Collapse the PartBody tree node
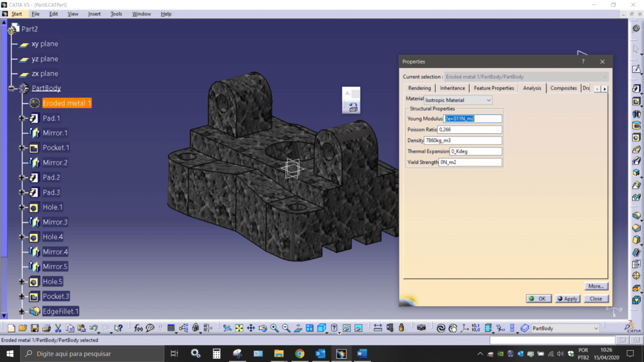The height and width of the screenshot is (362, 644). coord(11,89)
